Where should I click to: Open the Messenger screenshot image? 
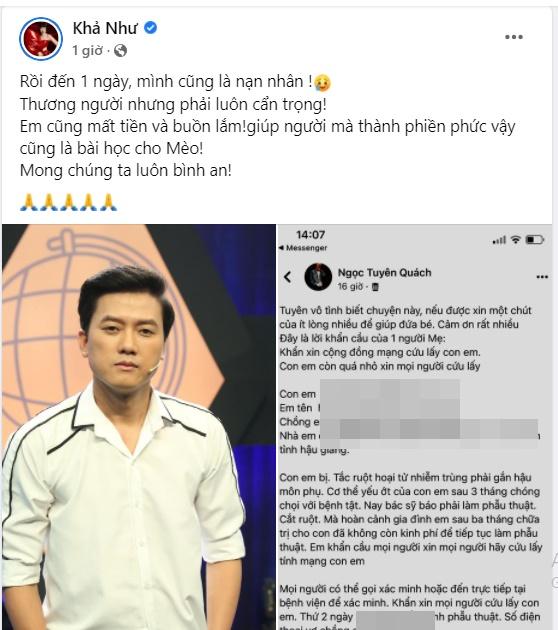click(415, 427)
